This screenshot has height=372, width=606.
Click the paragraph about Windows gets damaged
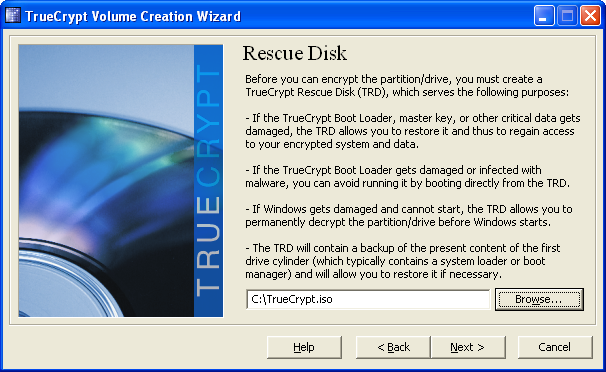409,216
